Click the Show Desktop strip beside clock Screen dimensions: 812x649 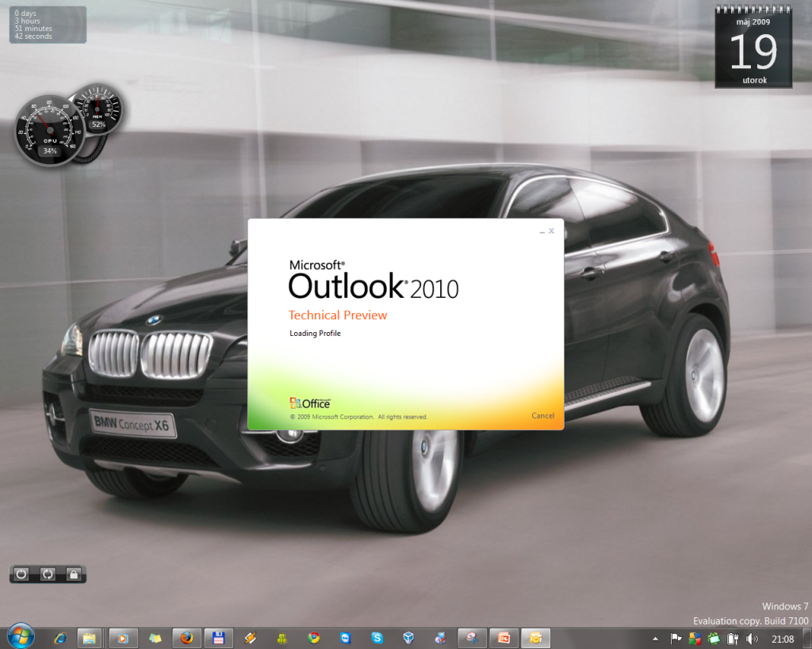pos(806,639)
